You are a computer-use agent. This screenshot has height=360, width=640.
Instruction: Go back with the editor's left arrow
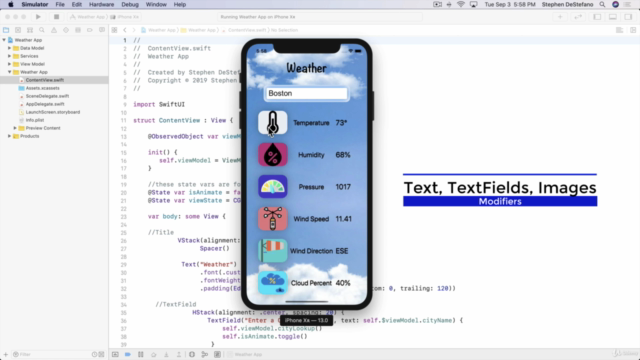pos(125,30)
